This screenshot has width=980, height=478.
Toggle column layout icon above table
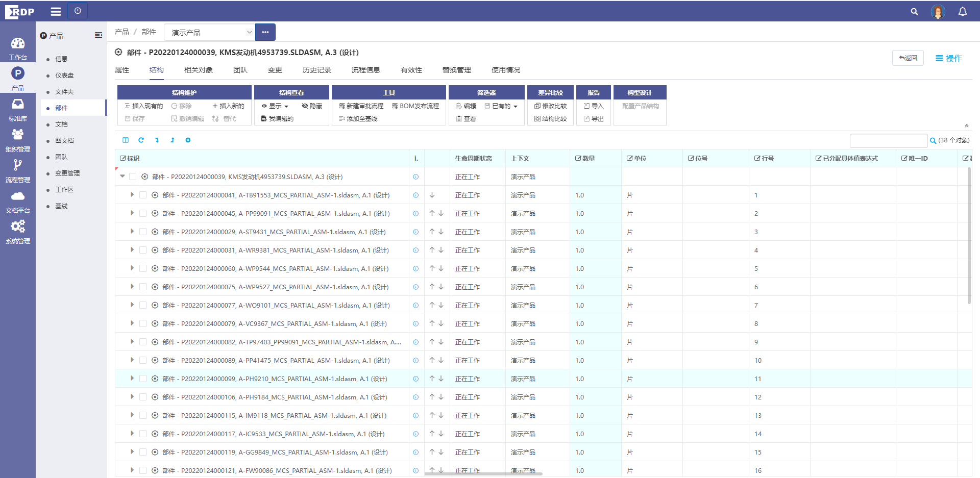126,140
